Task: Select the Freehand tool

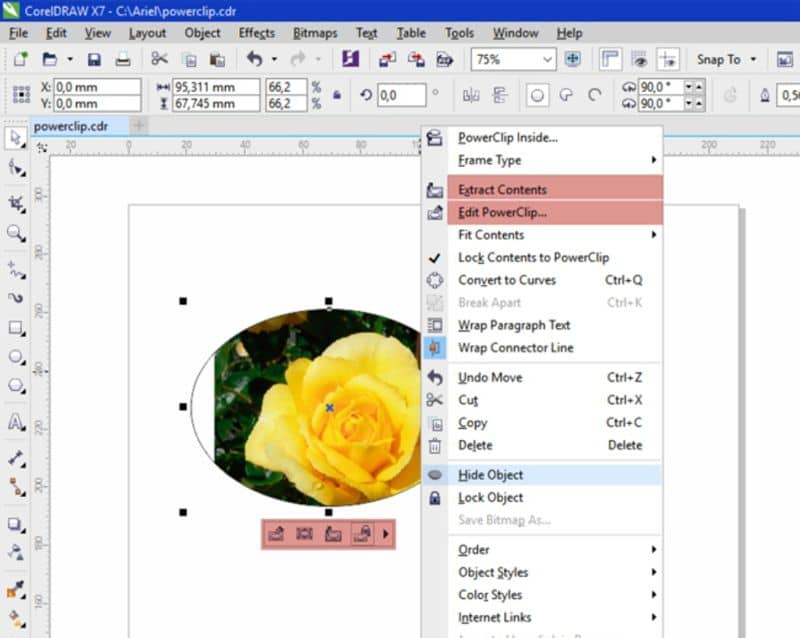Action: (15, 269)
